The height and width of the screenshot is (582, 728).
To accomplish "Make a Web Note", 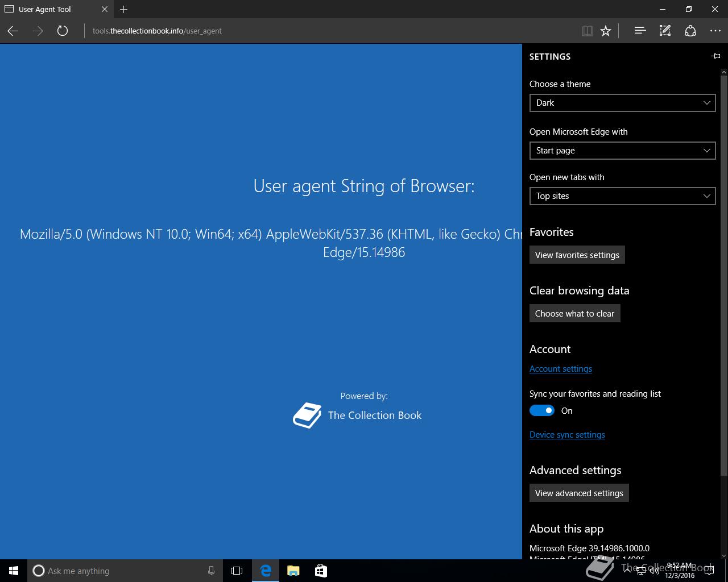I will pos(665,31).
